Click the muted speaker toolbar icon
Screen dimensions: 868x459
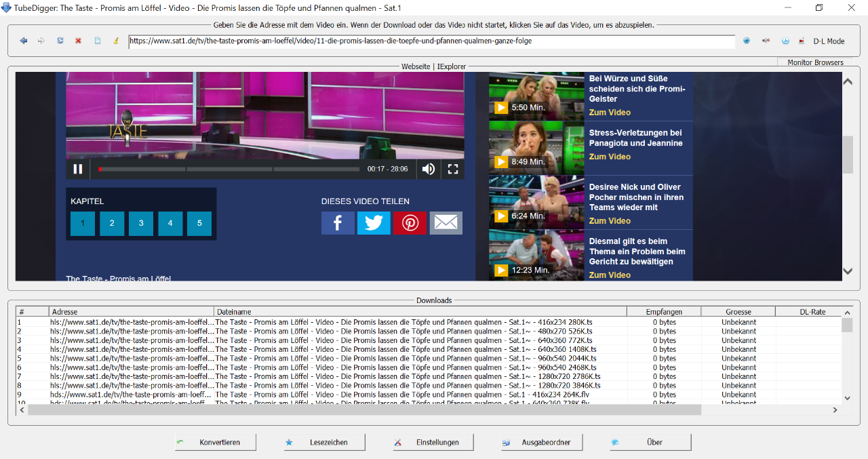click(x=766, y=41)
